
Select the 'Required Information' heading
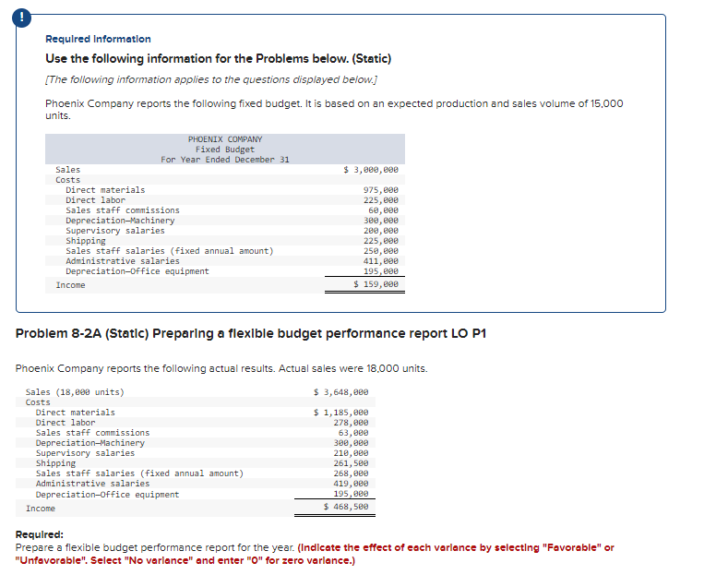point(98,39)
